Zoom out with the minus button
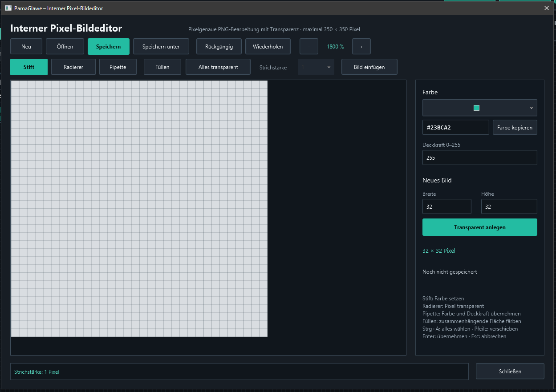The width and height of the screenshot is (556, 392). [x=309, y=46]
